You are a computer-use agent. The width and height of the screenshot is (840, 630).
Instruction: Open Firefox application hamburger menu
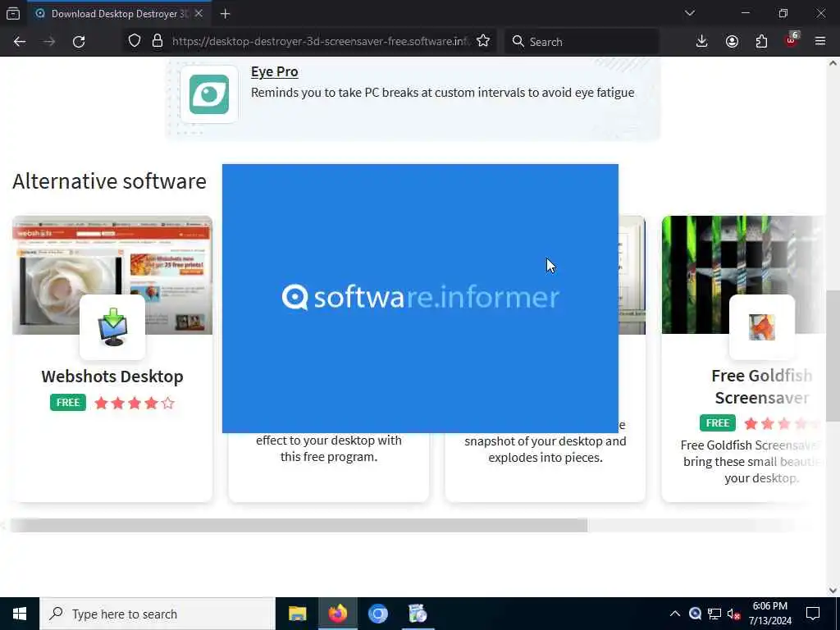[x=820, y=41]
